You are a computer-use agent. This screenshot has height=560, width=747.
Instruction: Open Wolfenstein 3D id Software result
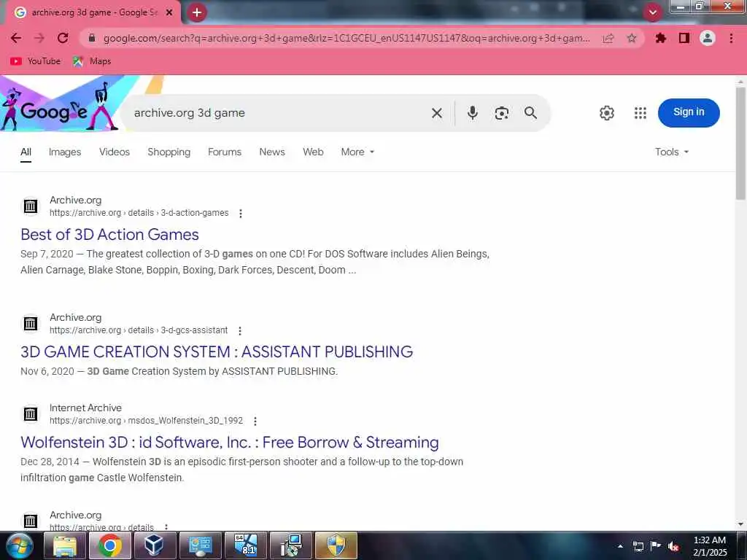coord(230,443)
